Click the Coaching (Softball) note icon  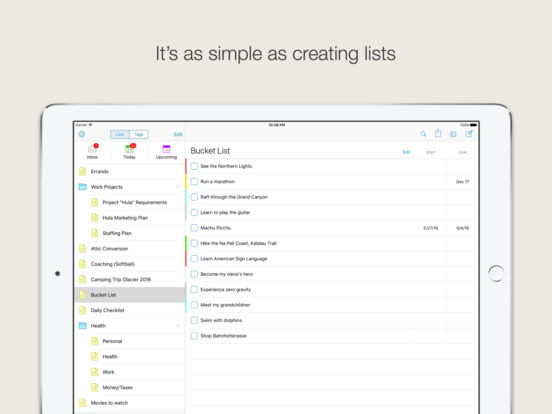82,264
